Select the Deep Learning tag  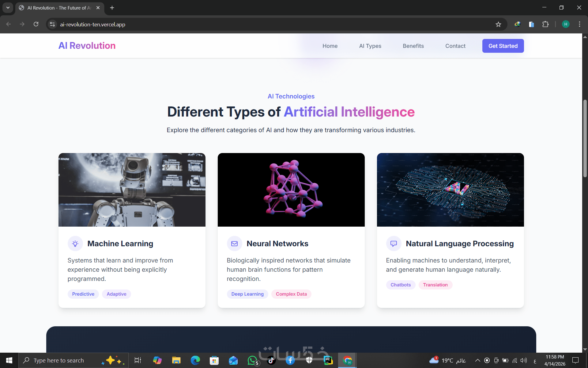(x=247, y=294)
